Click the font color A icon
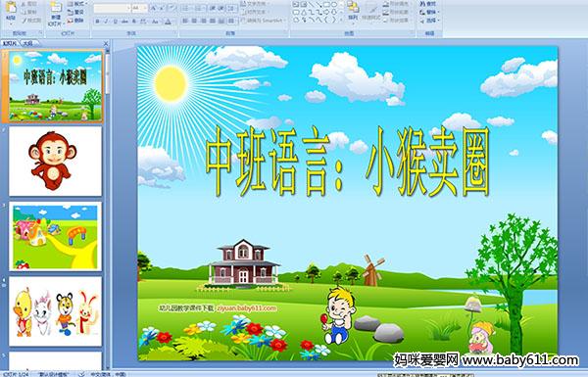 click(x=168, y=22)
